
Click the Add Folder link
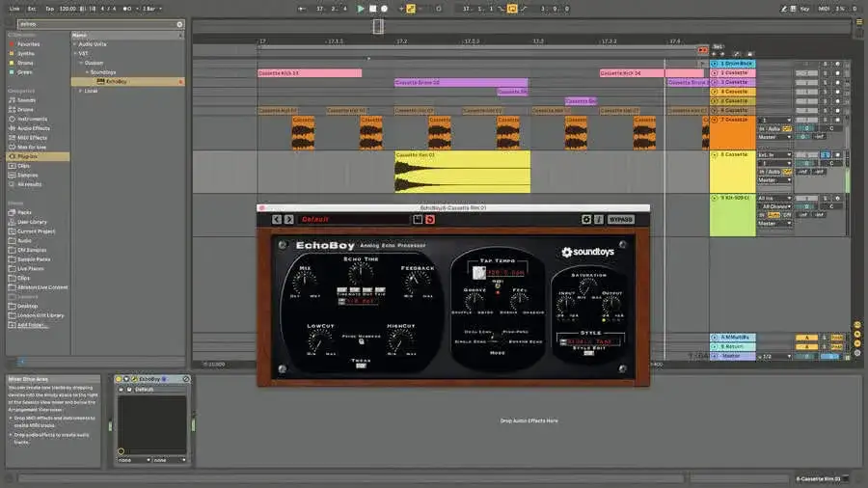tap(32, 325)
